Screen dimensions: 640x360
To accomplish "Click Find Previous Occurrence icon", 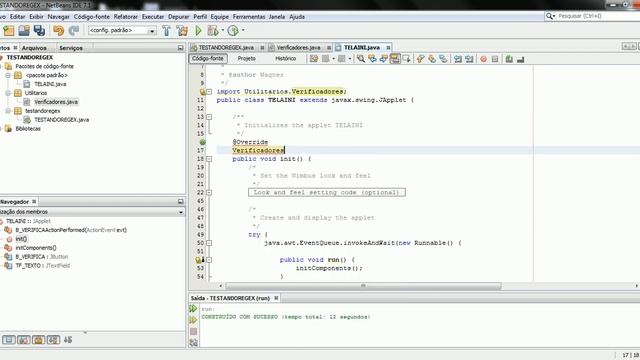I will pyautogui.click(x=372, y=59).
